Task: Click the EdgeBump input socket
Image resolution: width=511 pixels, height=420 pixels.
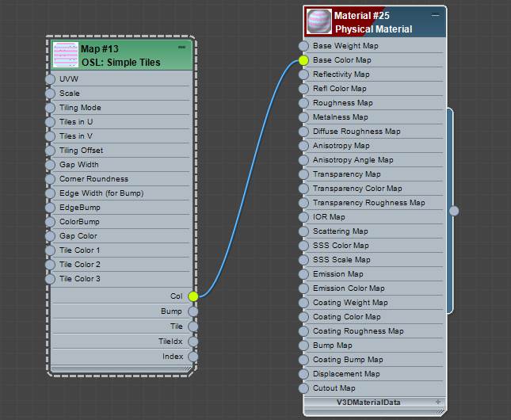Action: (x=50, y=208)
